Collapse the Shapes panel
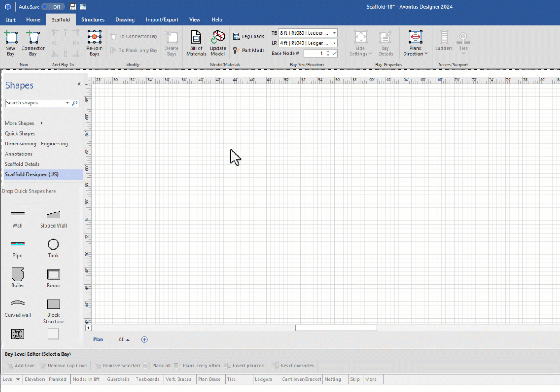 [79, 84]
